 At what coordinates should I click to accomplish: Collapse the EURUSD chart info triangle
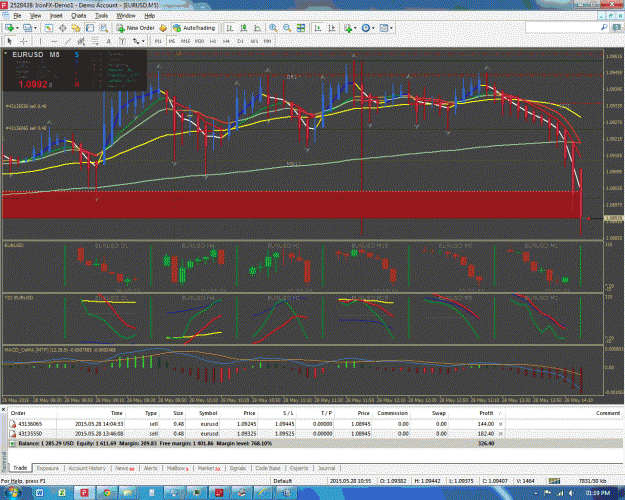click(x=6, y=53)
